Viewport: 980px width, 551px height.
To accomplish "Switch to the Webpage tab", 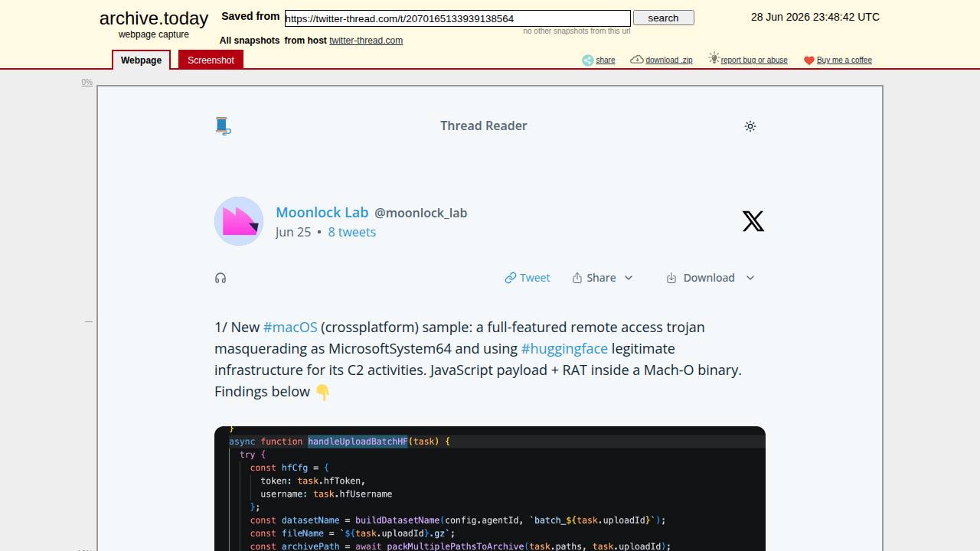I will tap(141, 60).
